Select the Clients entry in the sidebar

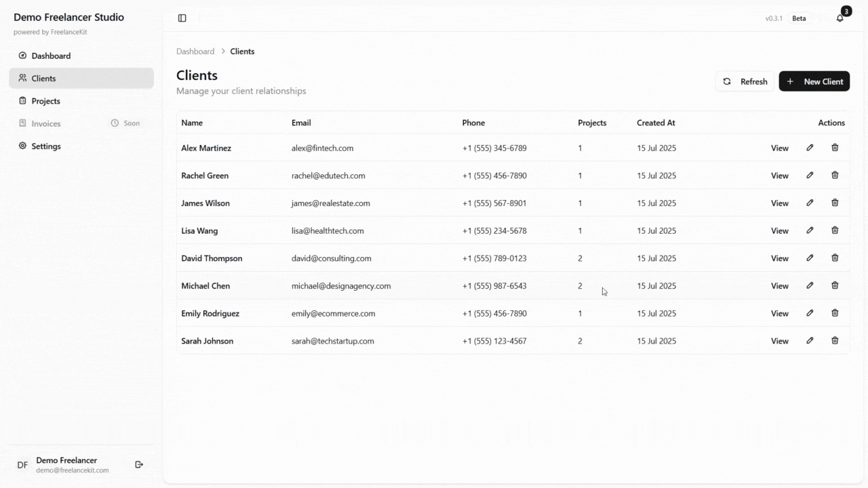pos(43,78)
